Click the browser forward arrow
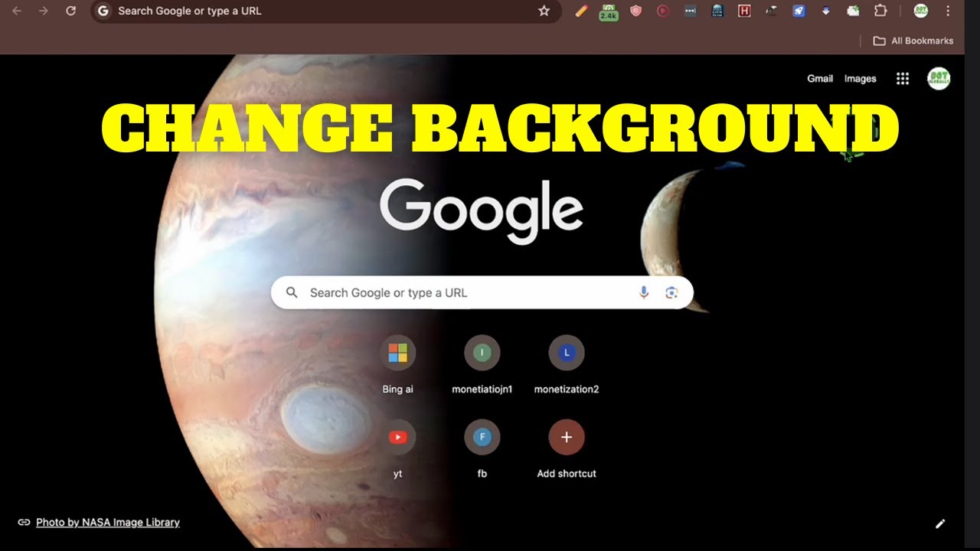The image size is (980, 551). (x=44, y=11)
